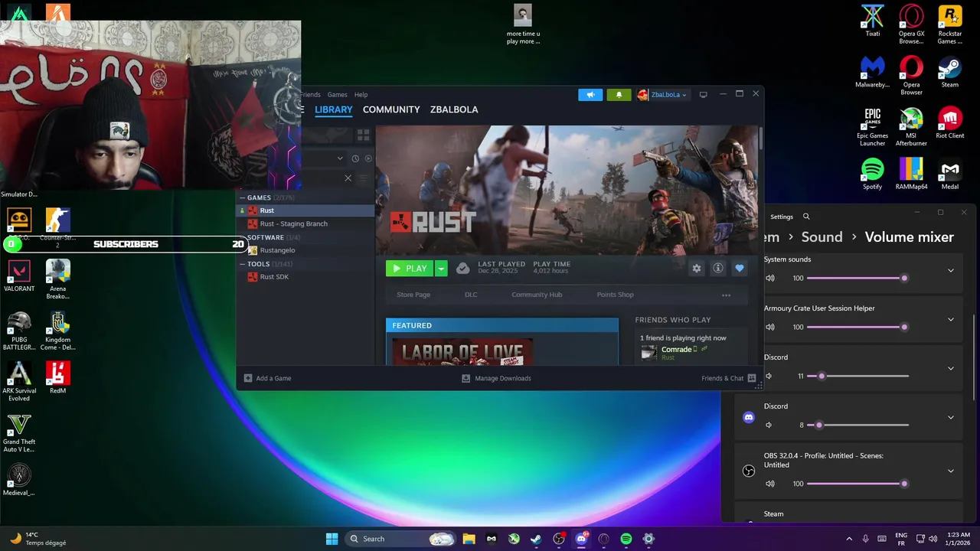Open Big Picture mode monitor icon in Steam
This screenshot has width=980, height=551.
pos(704,95)
